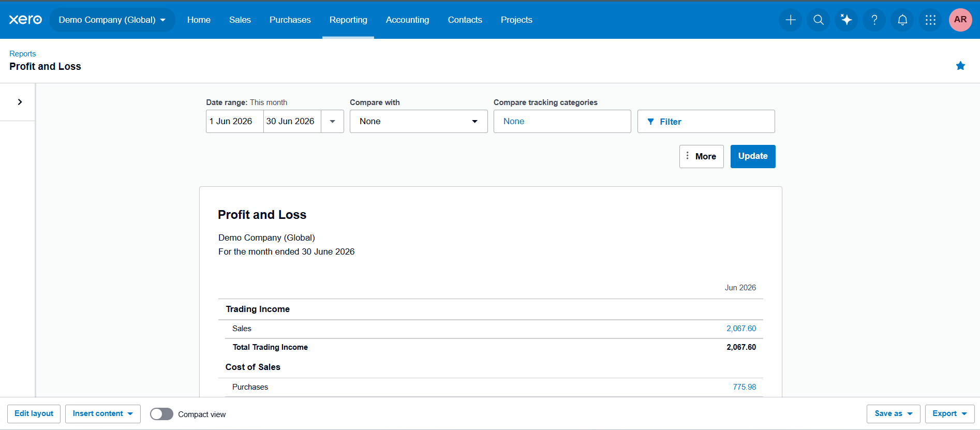The width and height of the screenshot is (980, 430).
Task: Select the text For the month ended 30 June 2026
Action: point(286,251)
